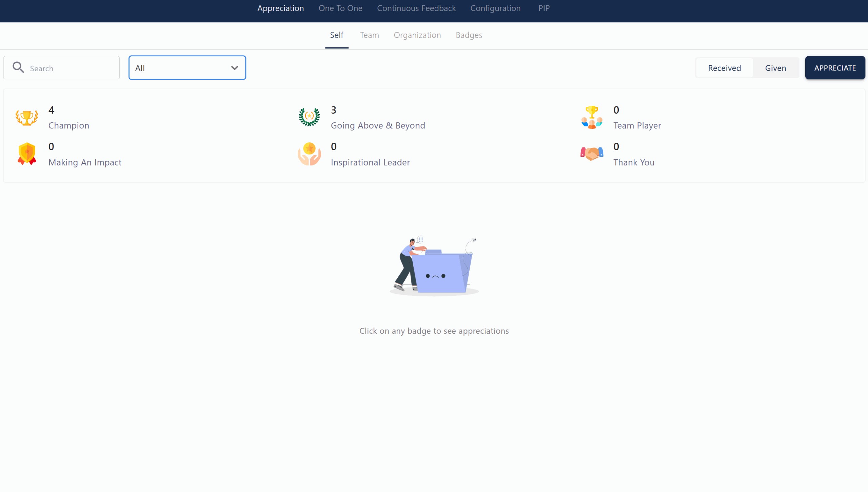Open the Appreciation menu item
Image resolution: width=868 pixels, height=492 pixels.
click(x=280, y=8)
